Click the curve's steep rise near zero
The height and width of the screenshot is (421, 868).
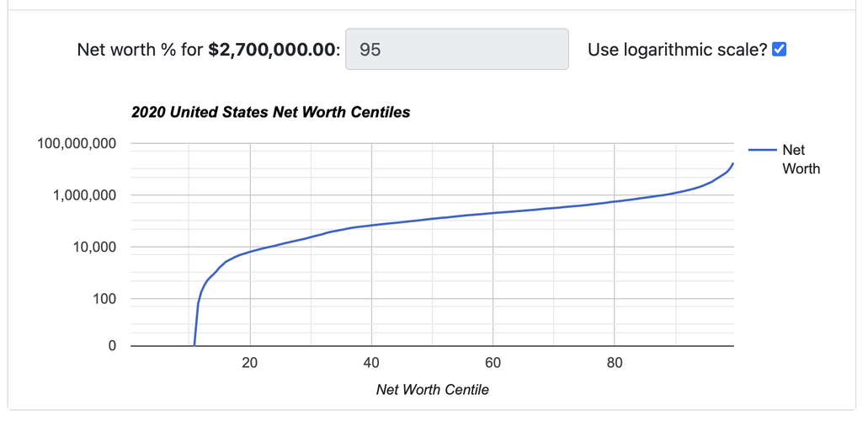coord(196,322)
